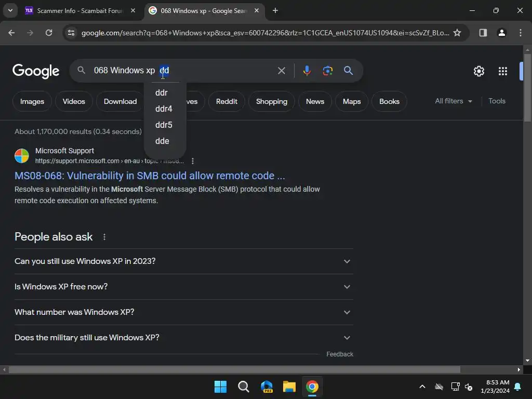This screenshot has width=532, height=399.
Task: Click the horizontal scrollbar thumb
Action: click(x=234, y=369)
